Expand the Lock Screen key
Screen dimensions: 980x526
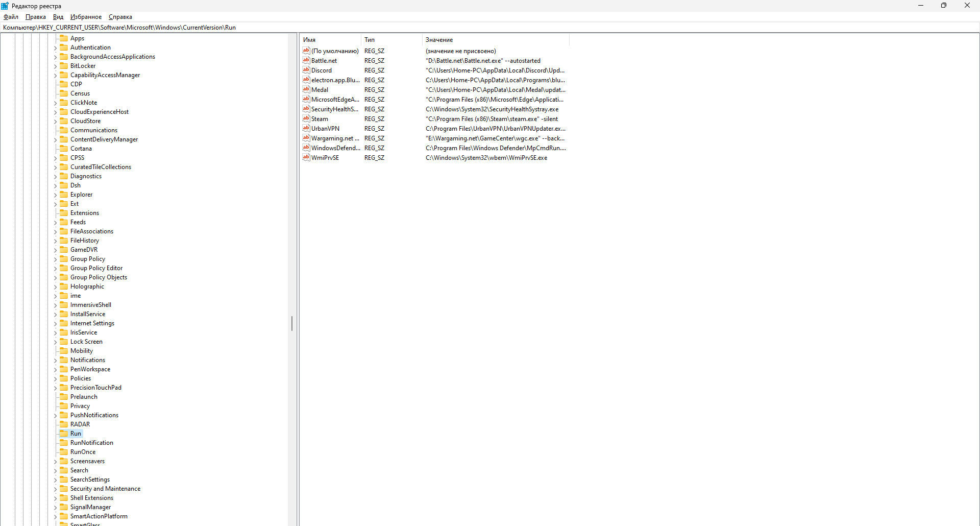pos(56,342)
